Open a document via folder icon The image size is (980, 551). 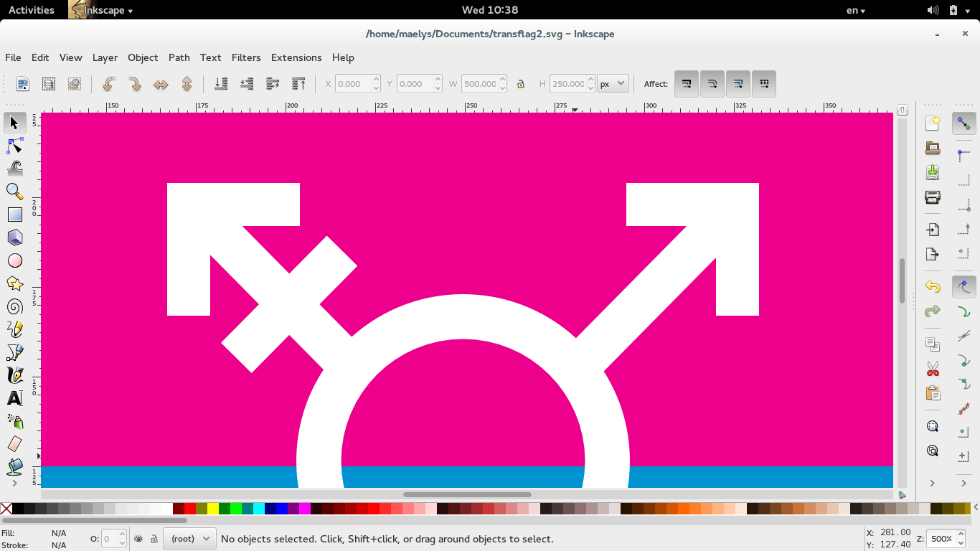click(933, 148)
